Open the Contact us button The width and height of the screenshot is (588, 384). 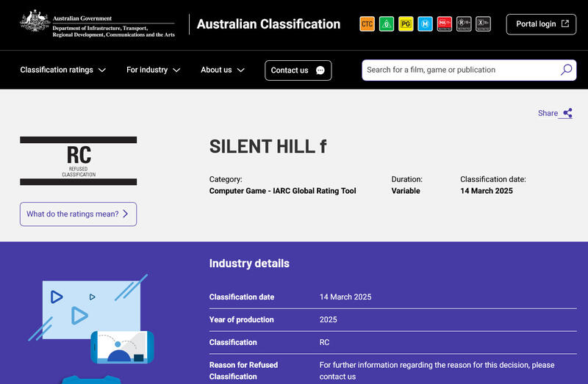pyautogui.click(x=298, y=70)
